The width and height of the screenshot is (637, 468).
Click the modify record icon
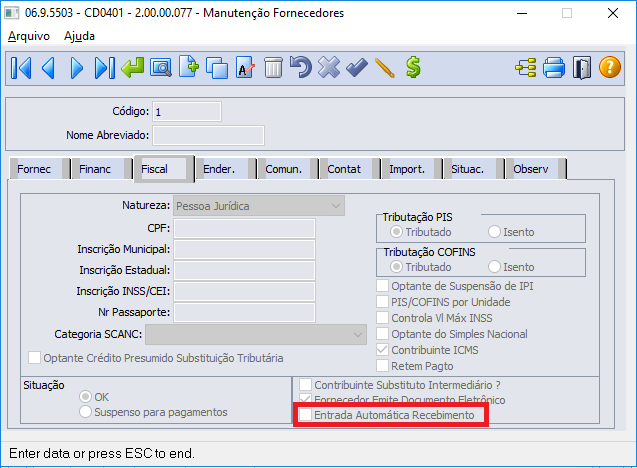[x=245, y=68]
